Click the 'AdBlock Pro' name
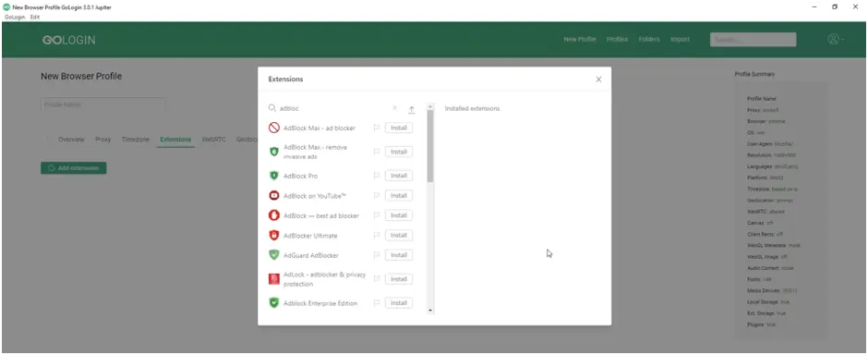868x355 pixels. pyautogui.click(x=301, y=176)
